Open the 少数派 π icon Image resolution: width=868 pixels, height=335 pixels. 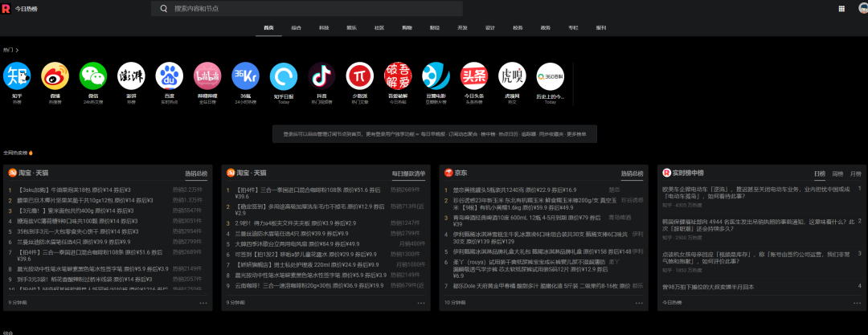(360, 76)
